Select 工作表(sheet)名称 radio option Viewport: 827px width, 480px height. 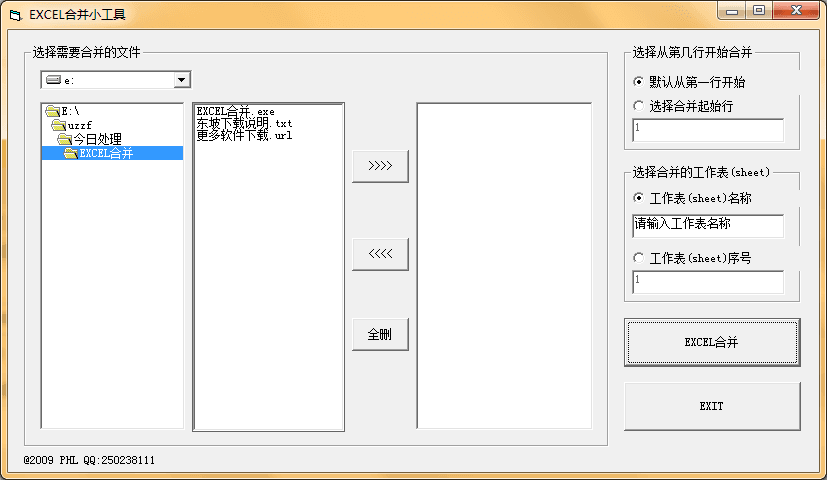tap(692, 198)
